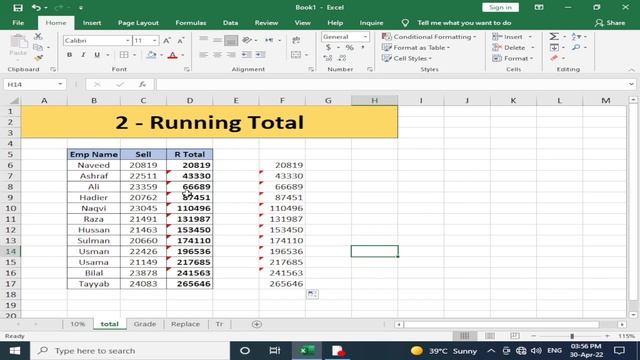Switch to Normal view in status bar
The image size is (640, 360).
[464, 336]
